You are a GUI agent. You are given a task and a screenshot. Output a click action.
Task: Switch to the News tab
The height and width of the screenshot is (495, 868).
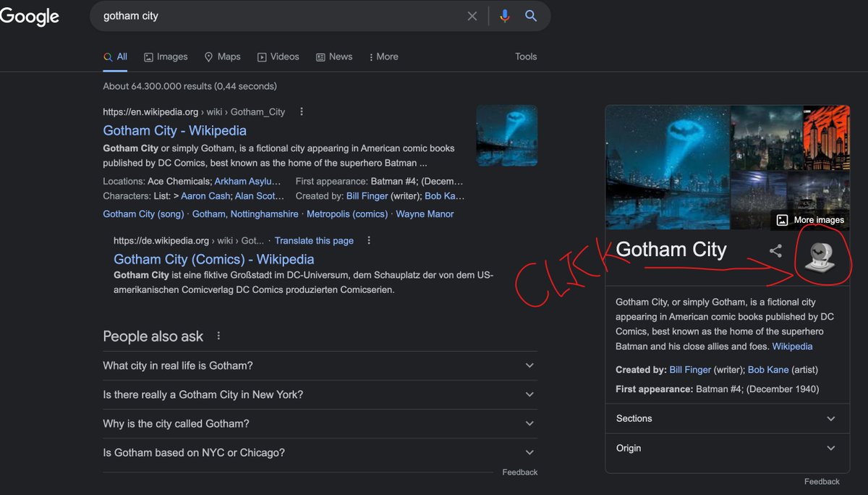click(x=334, y=56)
